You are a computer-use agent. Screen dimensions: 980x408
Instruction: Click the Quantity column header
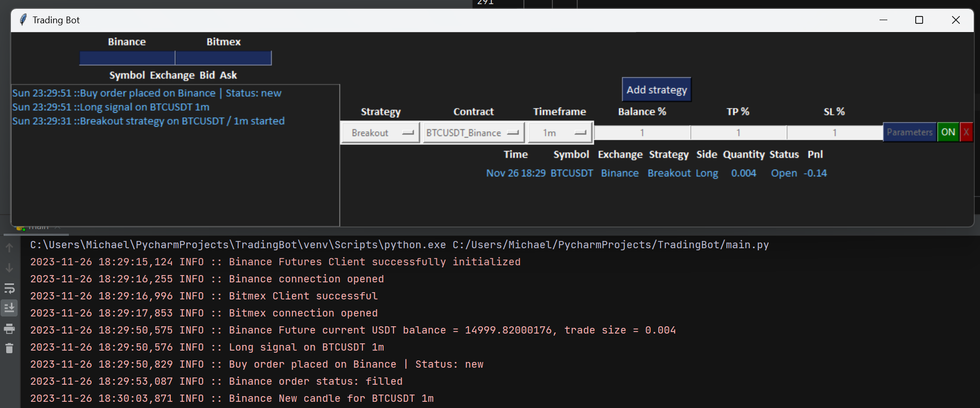pyautogui.click(x=743, y=155)
